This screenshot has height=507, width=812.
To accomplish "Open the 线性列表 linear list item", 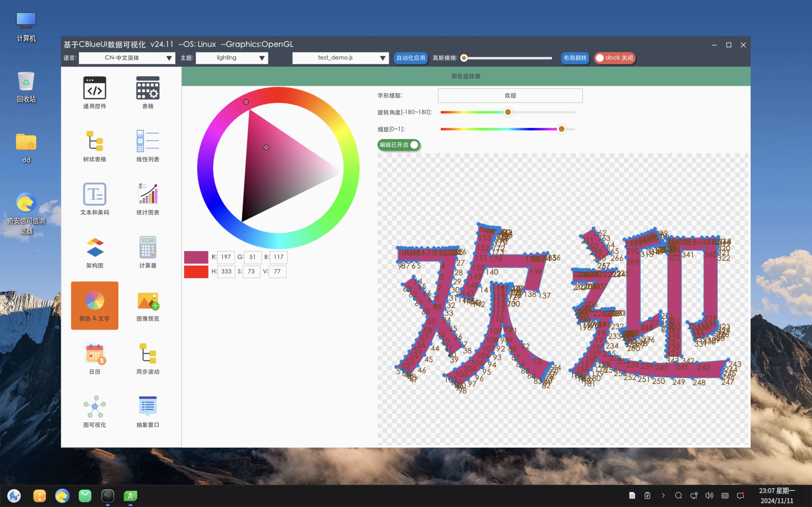I will click(x=148, y=141).
